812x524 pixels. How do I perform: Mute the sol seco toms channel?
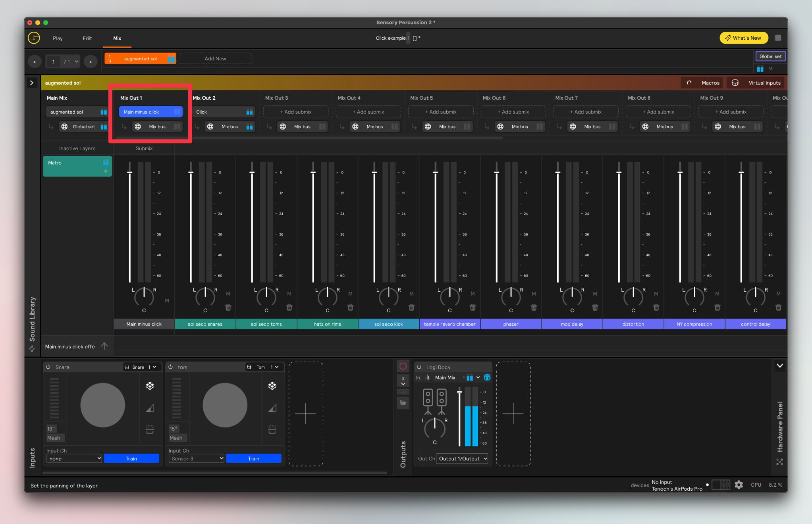[289, 294]
